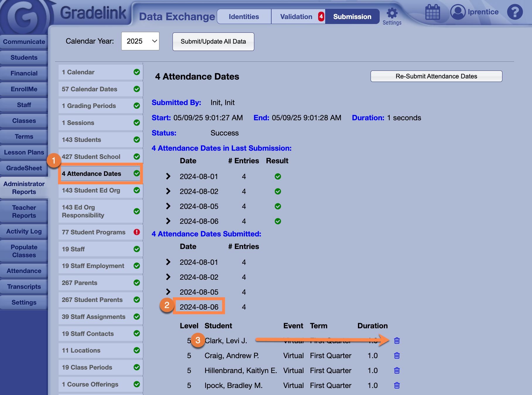This screenshot has height=395, width=532.
Task: Open Populate Classes in sidebar
Action: tap(24, 251)
